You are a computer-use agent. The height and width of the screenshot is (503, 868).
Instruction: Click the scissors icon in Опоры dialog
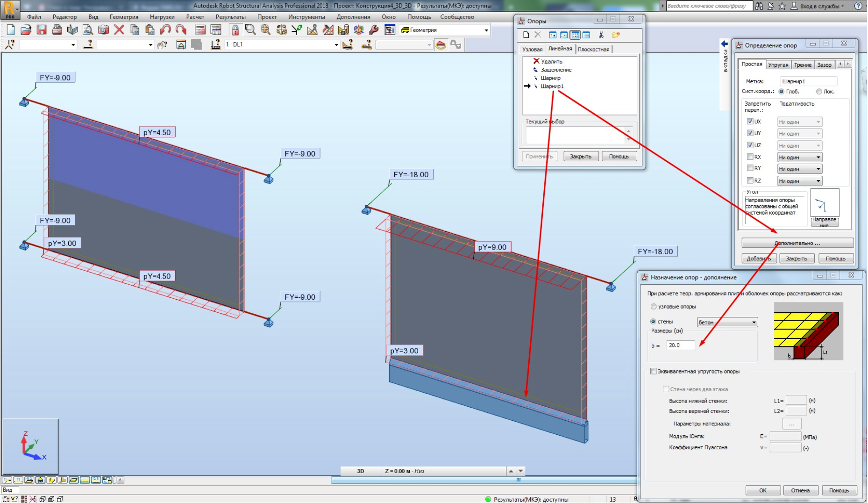pos(601,35)
